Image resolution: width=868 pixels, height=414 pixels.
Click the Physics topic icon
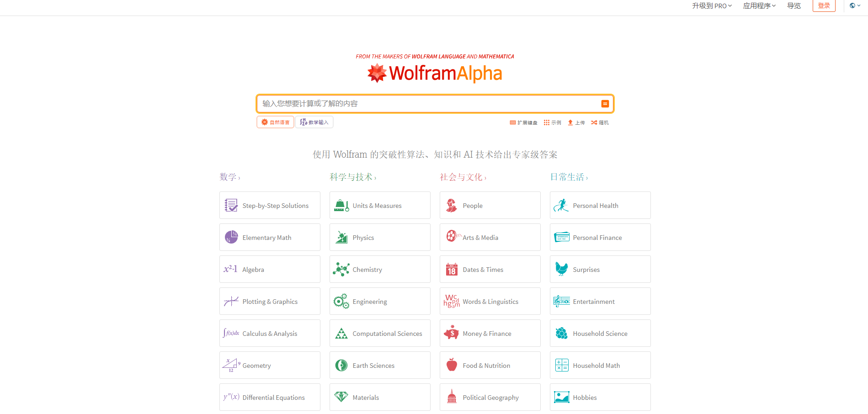tap(341, 237)
